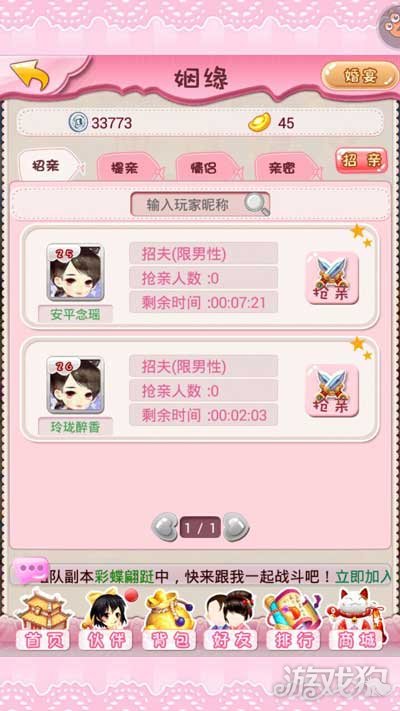Click the red 招亲 button
The image size is (400, 711).
pos(361,161)
